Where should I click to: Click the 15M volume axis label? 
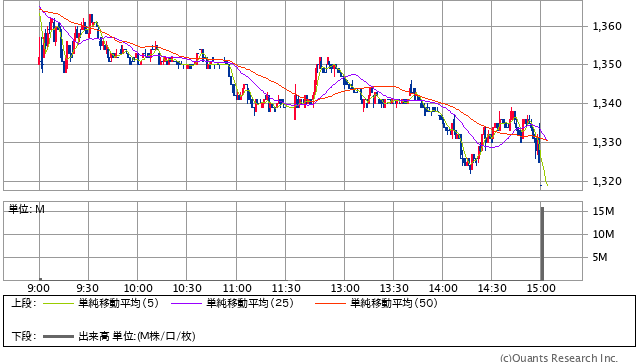[603, 211]
